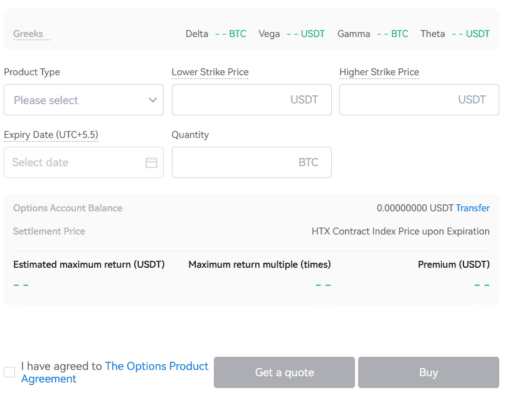The height and width of the screenshot is (400, 508).
Task: Click HTX Contract Index Price upon Expiration
Action: [x=401, y=231]
